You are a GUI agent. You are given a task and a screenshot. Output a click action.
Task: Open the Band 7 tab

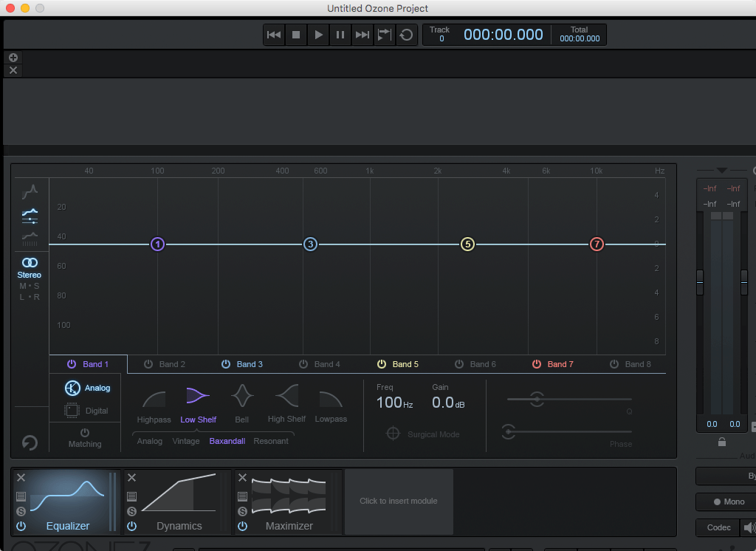(x=560, y=364)
